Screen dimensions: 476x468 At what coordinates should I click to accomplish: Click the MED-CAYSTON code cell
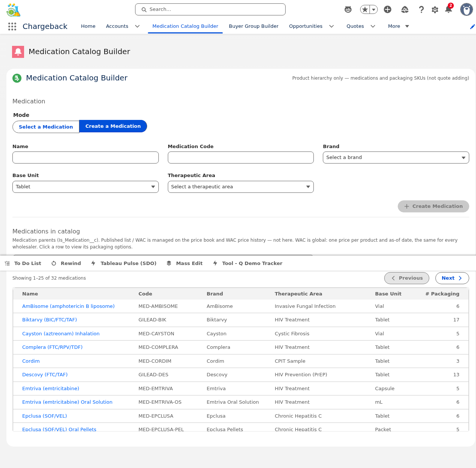[156, 334]
